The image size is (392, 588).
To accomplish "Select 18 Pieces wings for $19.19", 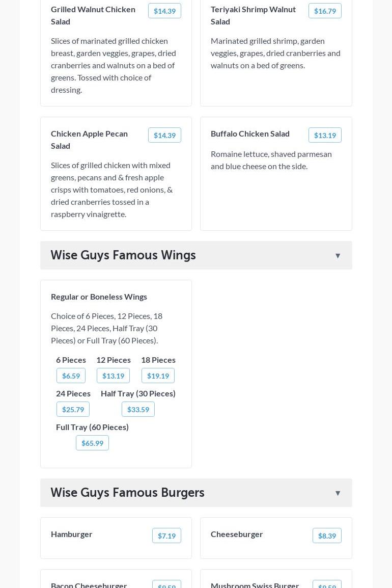I will pos(158,376).
